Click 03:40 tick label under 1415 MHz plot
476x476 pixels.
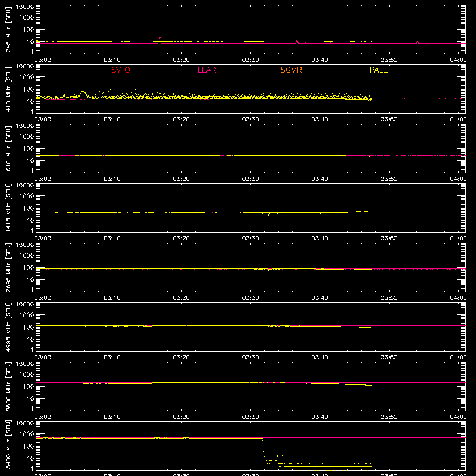pos(320,239)
